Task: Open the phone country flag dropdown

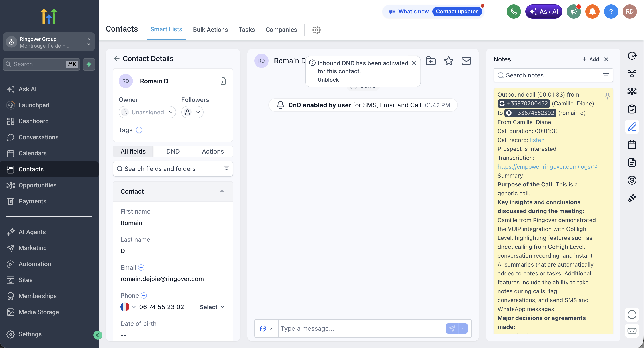Action: 128,307
